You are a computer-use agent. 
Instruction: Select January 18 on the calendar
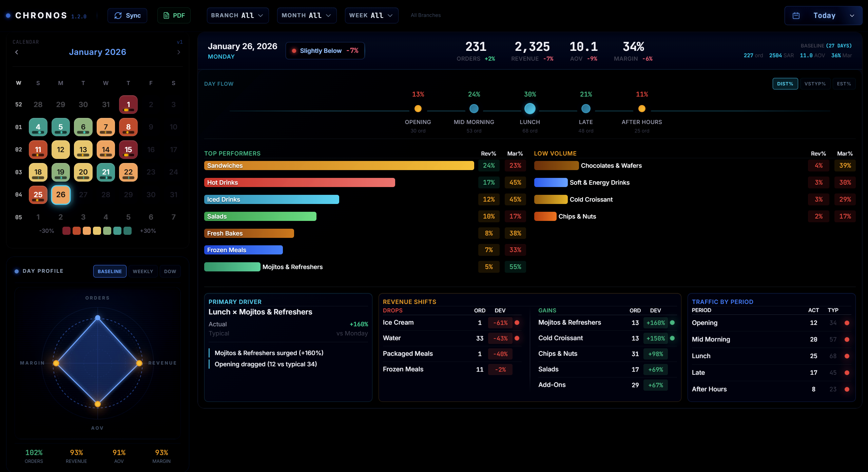pos(38,172)
